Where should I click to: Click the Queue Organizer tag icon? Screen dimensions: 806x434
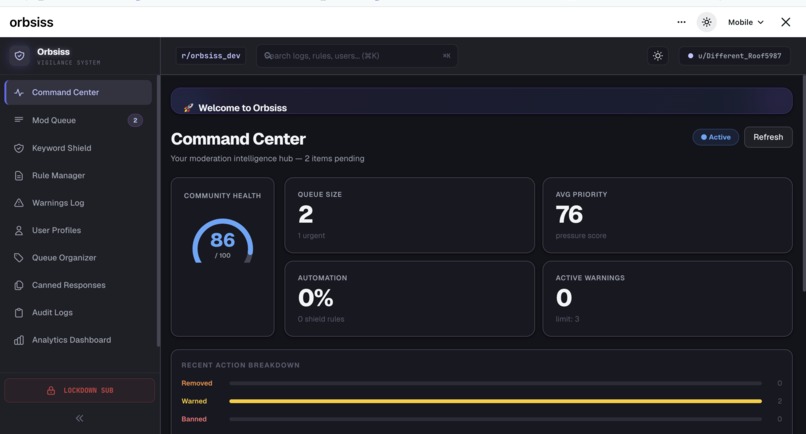tap(19, 258)
